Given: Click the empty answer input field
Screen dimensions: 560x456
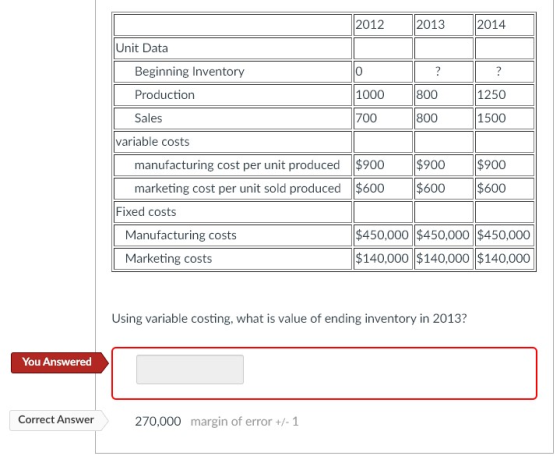Looking at the screenshot, I should point(190,369).
